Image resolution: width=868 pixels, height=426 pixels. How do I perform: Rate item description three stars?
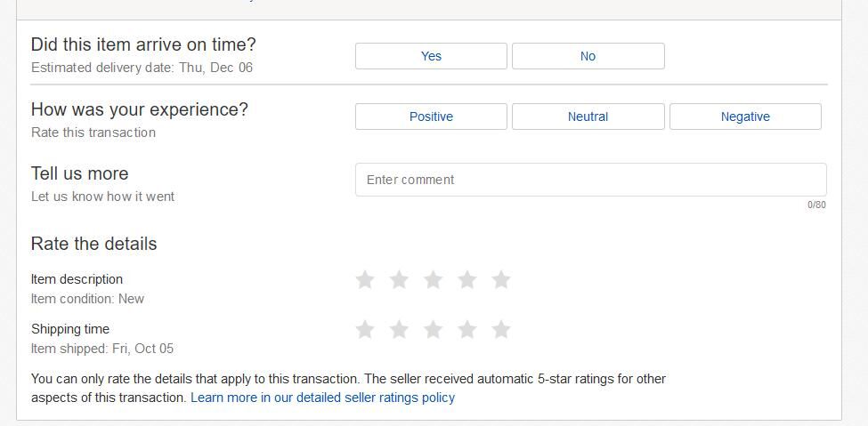(433, 280)
